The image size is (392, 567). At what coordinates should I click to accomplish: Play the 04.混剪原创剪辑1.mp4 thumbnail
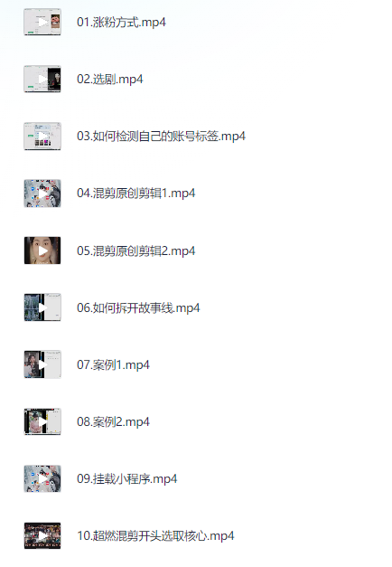point(42,194)
